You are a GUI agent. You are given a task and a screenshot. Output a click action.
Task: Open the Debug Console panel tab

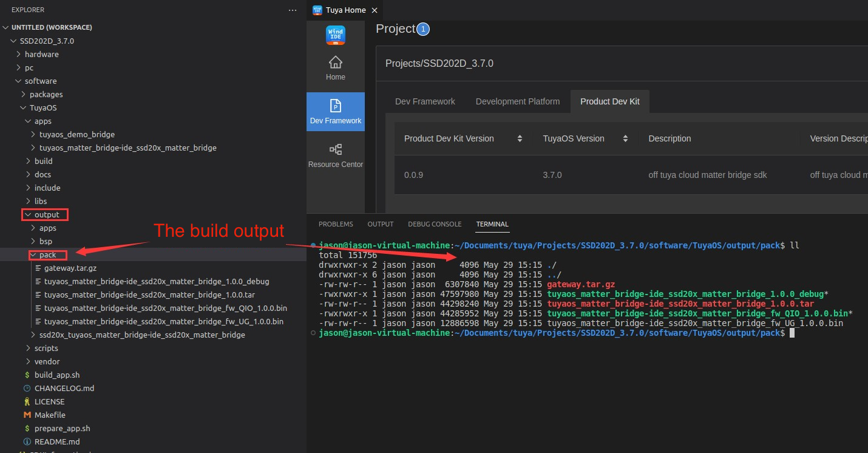coord(435,224)
